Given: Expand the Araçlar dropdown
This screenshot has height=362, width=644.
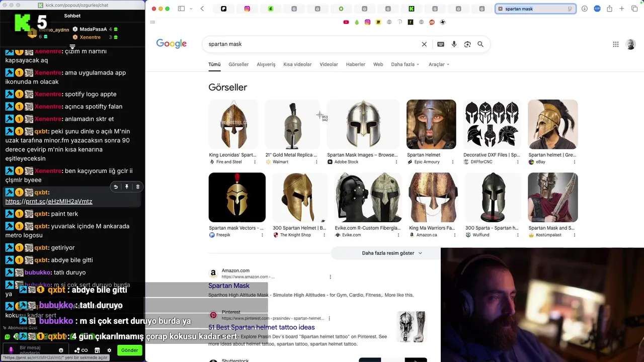Looking at the screenshot, I should [439, 64].
